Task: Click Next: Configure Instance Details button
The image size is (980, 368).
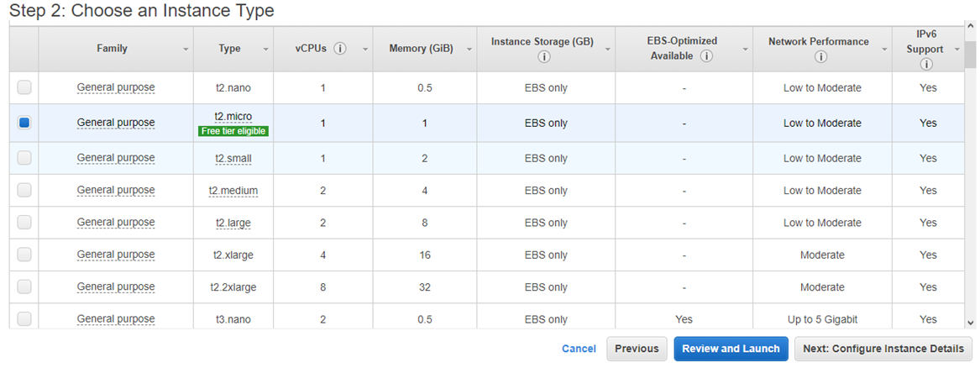Action: click(883, 349)
